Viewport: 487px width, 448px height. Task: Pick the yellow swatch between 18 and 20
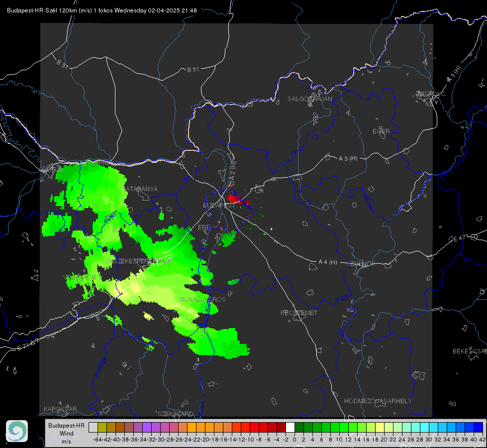pos(380,428)
